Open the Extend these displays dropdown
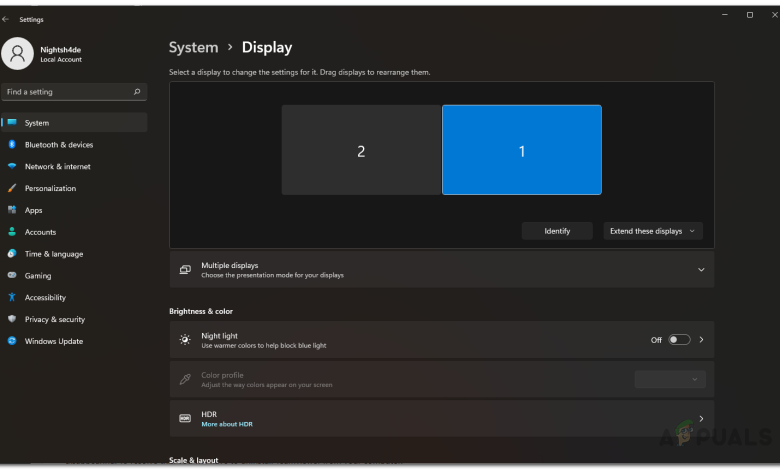Viewport: 780px width, 470px height. pos(652,231)
